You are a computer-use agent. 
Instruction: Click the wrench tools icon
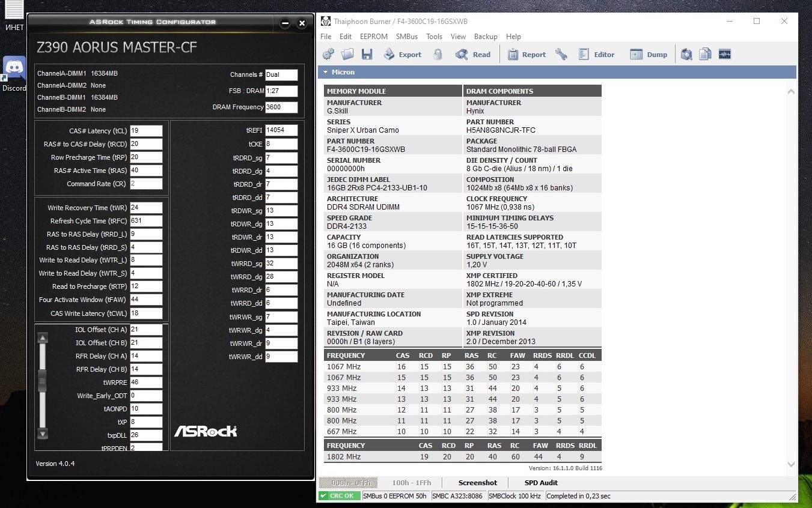pyautogui.click(x=561, y=55)
